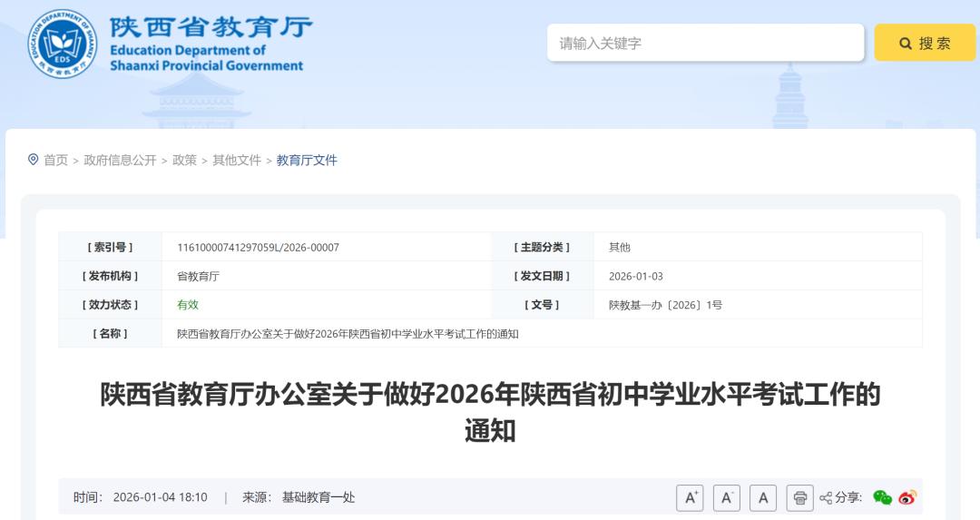The image size is (980, 520).
Task: Focus the 请输入关键字 search field
Action: [x=705, y=43]
